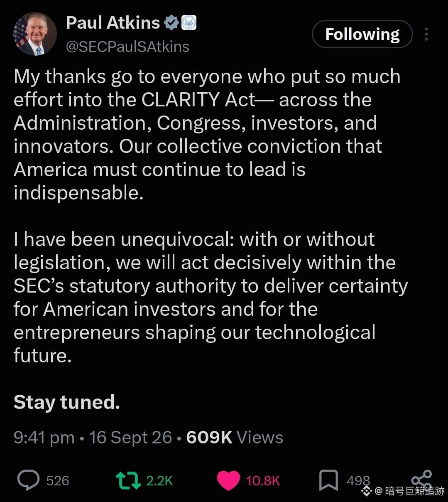Click the Paul Atkins display name

coord(113,22)
